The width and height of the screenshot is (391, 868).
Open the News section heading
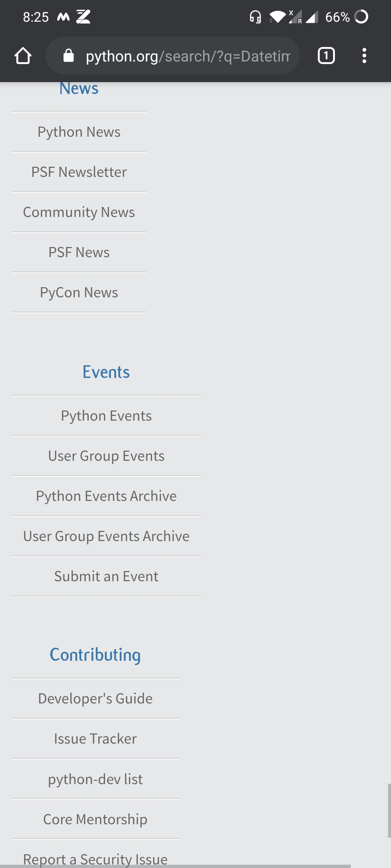click(x=79, y=88)
